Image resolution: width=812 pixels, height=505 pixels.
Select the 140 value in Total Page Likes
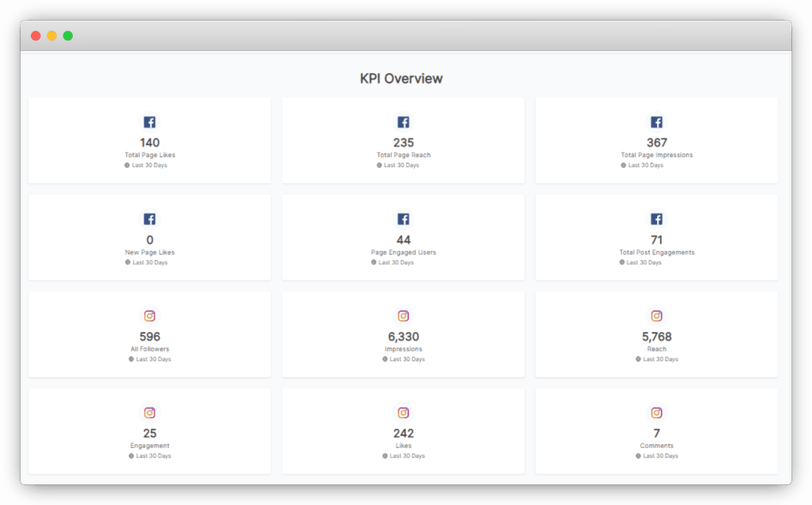[x=150, y=142]
